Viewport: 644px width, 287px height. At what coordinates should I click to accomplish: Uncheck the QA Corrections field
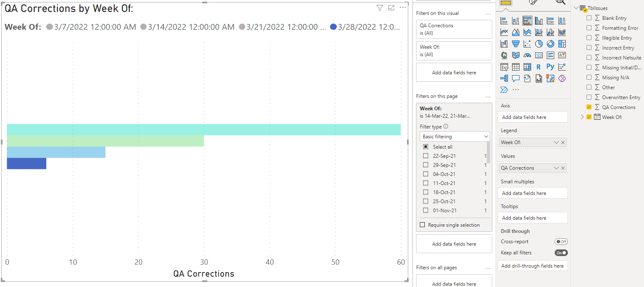589,107
